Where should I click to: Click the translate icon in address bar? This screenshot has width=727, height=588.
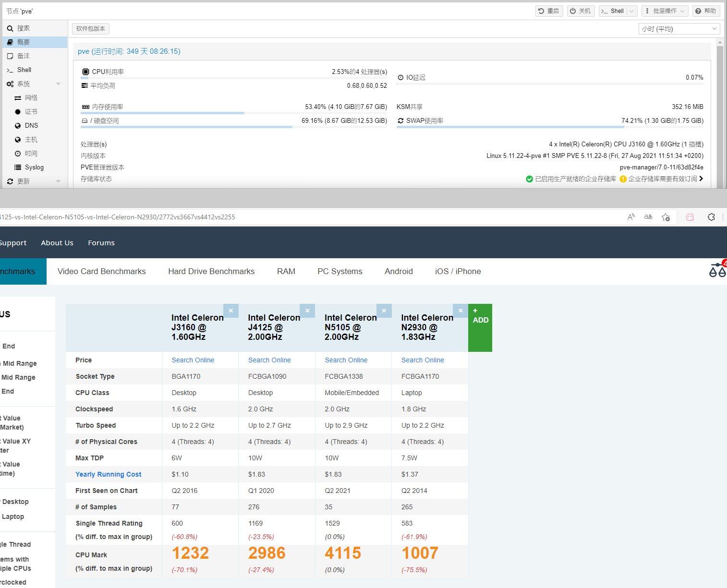[648, 217]
